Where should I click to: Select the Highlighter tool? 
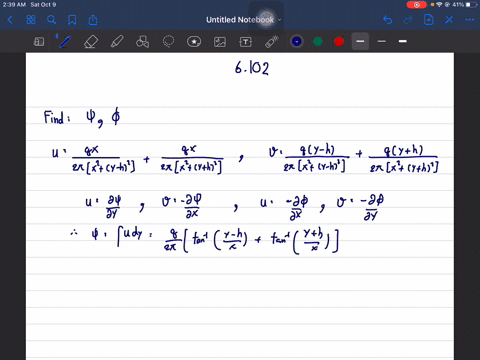tap(117, 42)
